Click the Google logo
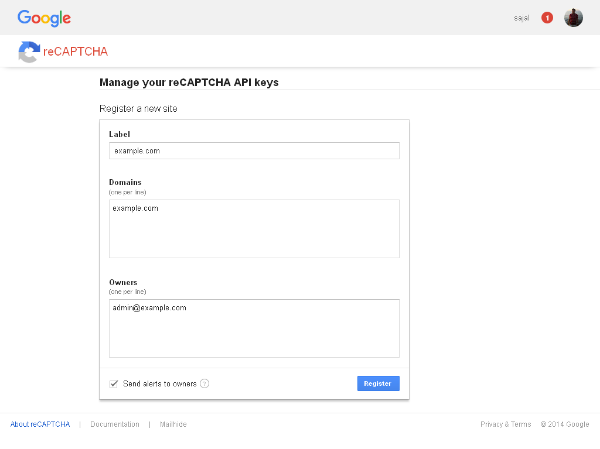This screenshot has width=600, height=449. [x=44, y=18]
